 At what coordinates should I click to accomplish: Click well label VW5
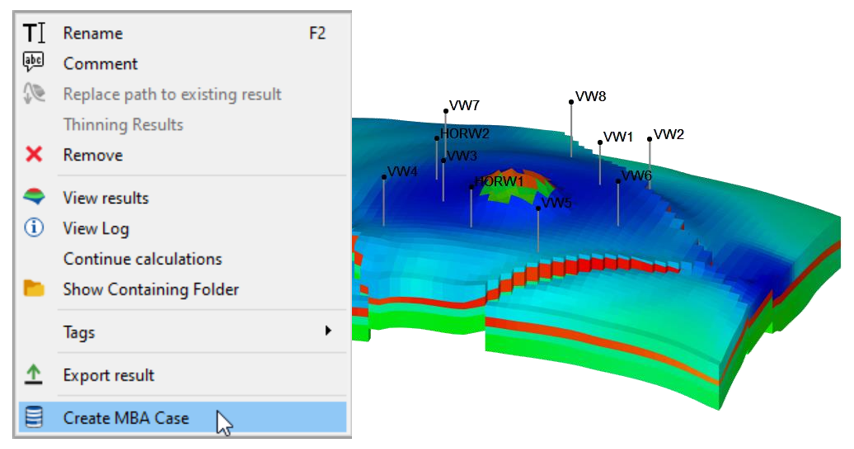coord(557,203)
